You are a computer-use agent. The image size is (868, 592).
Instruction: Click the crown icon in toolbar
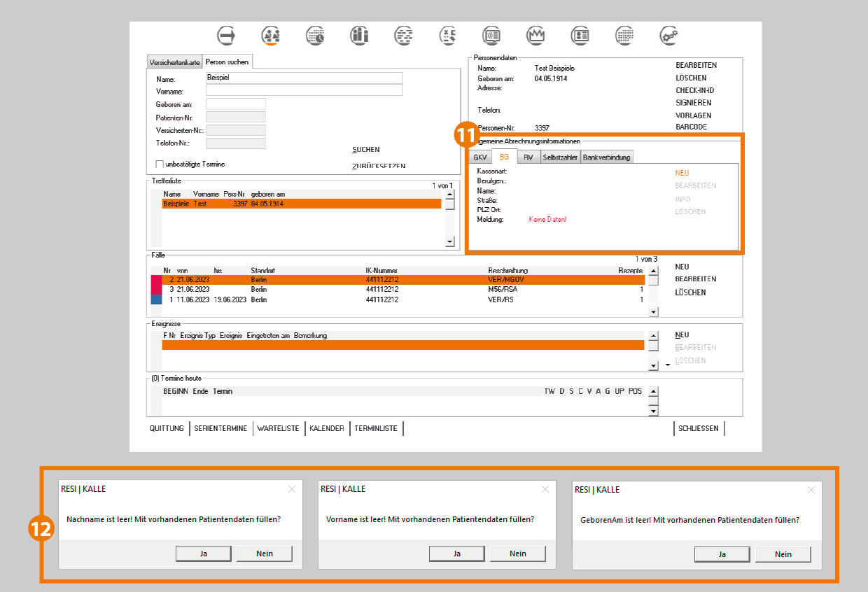[535, 35]
